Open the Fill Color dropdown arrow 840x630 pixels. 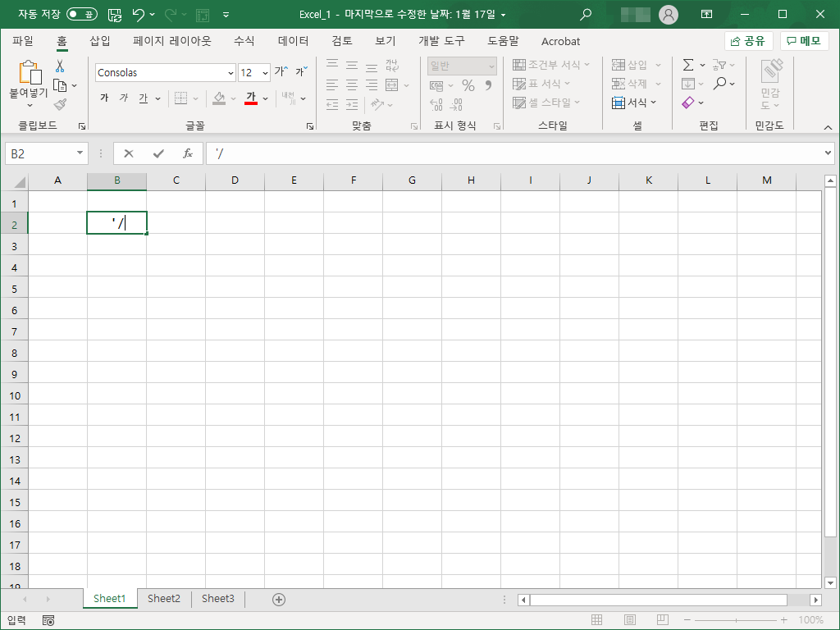point(234,98)
